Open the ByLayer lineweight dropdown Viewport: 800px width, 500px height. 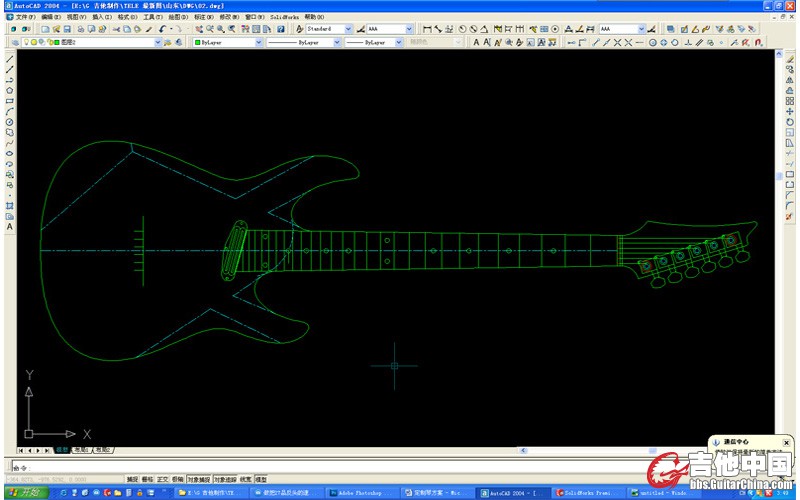[x=398, y=42]
